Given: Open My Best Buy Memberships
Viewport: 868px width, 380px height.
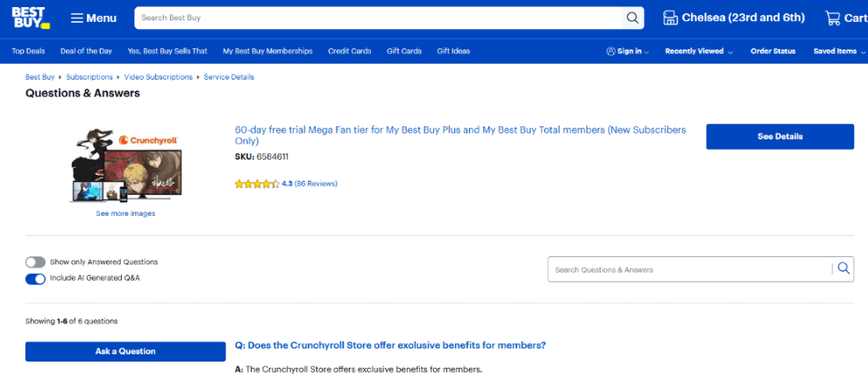Looking at the screenshot, I should [x=267, y=51].
